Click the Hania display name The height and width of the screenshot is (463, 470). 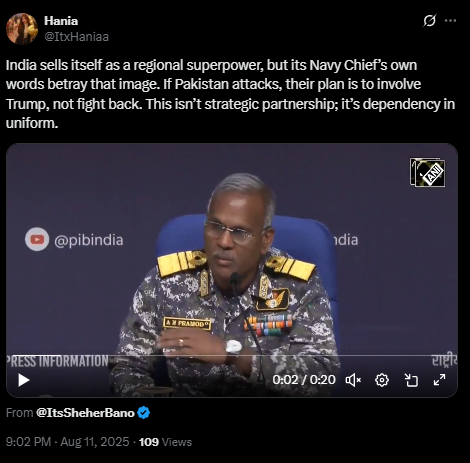pyautogui.click(x=61, y=21)
